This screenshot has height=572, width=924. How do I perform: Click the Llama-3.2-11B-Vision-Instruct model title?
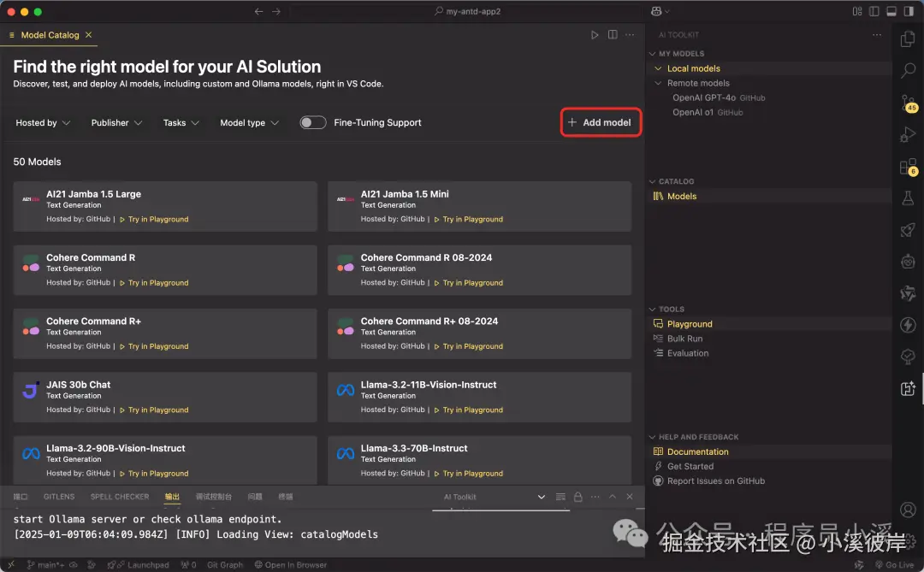pyautogui.click(x=429, y=385)
